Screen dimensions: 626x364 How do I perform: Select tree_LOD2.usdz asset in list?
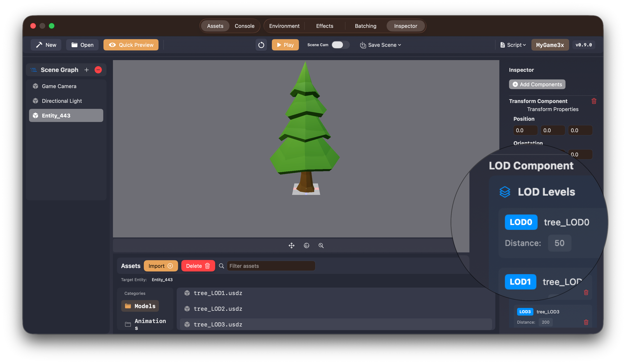pyautogui.click(x=218, y=309)
